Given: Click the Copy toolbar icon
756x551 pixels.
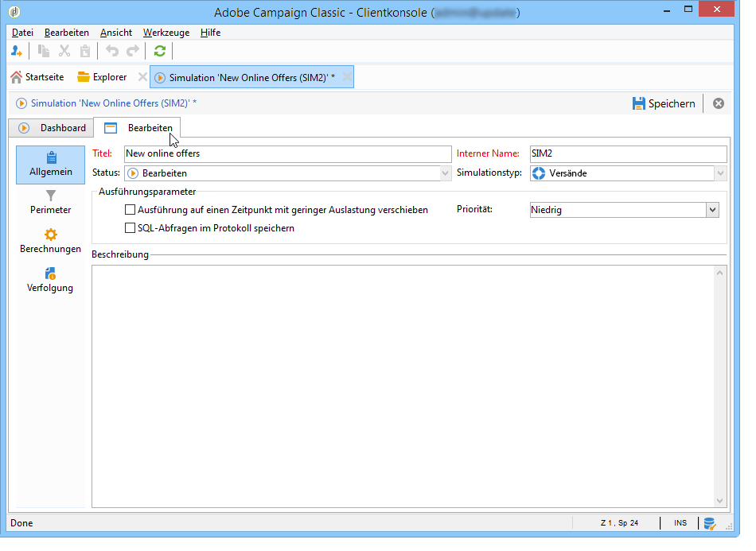Looking at the screenshot, I should coord(44,51).
